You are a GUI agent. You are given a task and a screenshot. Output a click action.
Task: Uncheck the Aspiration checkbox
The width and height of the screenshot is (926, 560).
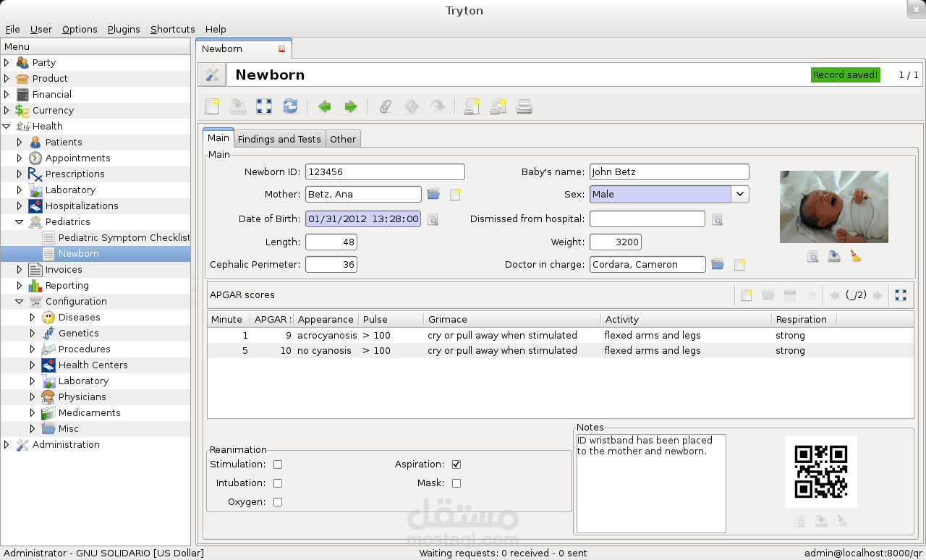[456, 464]
